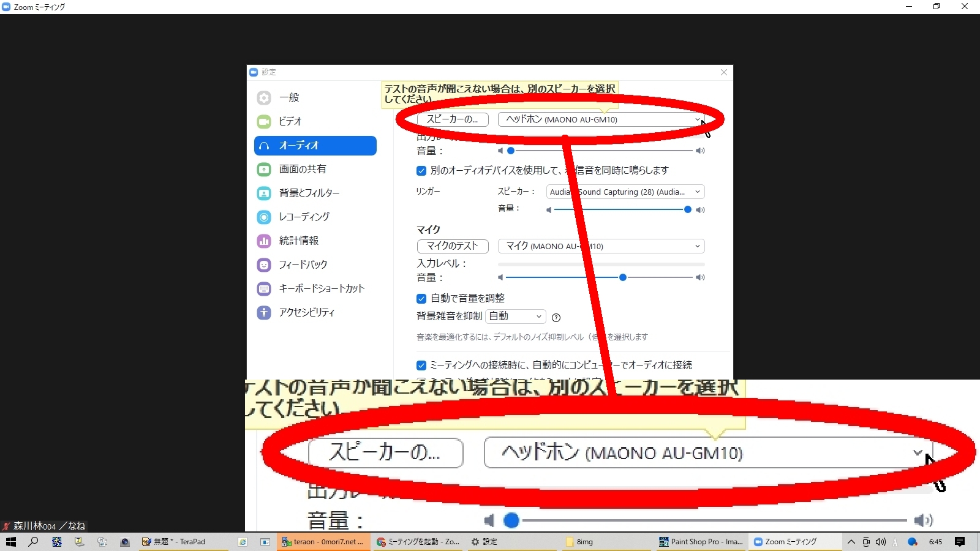Adjust the speaker 音量 slider handle
The width and height of the screenshot is (980, 551).
click(511, 151)
